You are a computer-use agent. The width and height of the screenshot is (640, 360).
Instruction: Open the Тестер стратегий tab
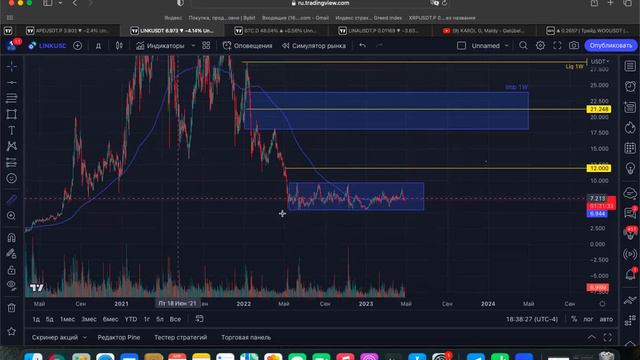180,338
